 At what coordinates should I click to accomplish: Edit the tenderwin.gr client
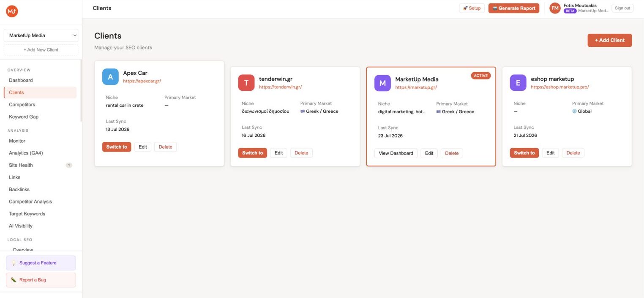point(278,153)
